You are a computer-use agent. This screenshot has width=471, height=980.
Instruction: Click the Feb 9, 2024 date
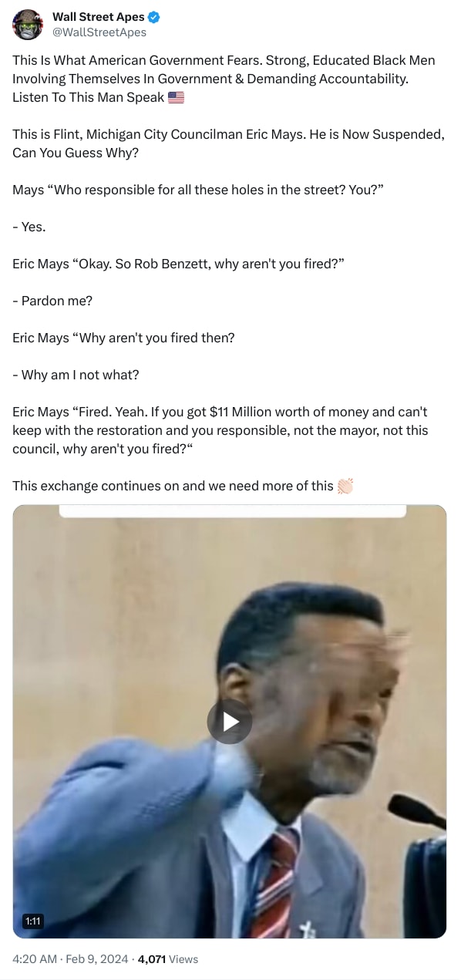96,959
